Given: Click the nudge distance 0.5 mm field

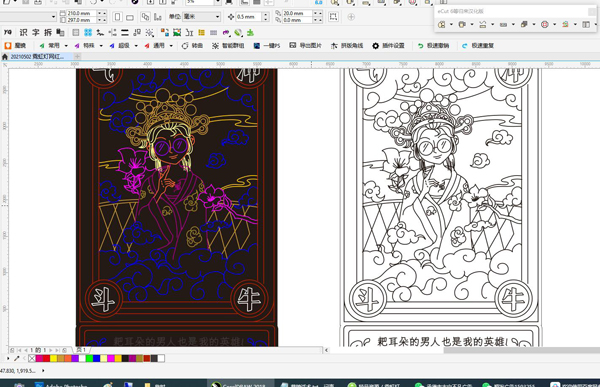Looking at the screenshot, I should (249, 17).
